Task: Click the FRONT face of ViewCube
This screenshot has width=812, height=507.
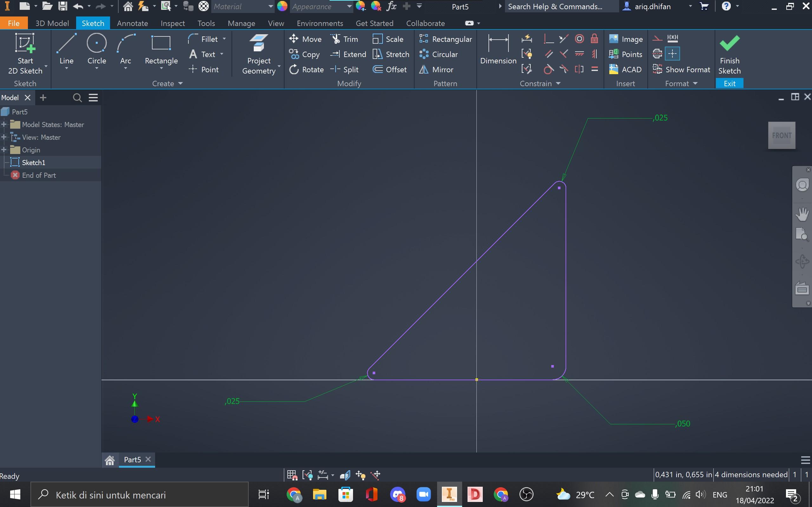Action: [x=782, y=136]
